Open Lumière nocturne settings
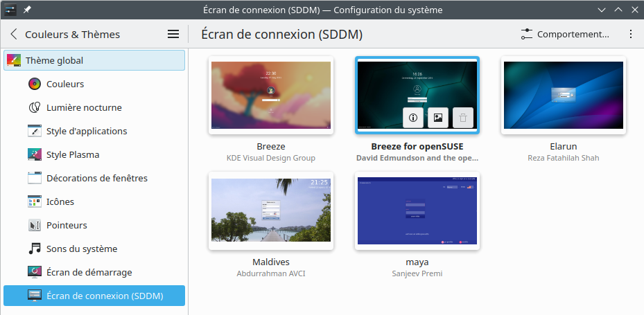Viewport: 644px width, 315px height. pyautogui.click(x=94, y=107)
